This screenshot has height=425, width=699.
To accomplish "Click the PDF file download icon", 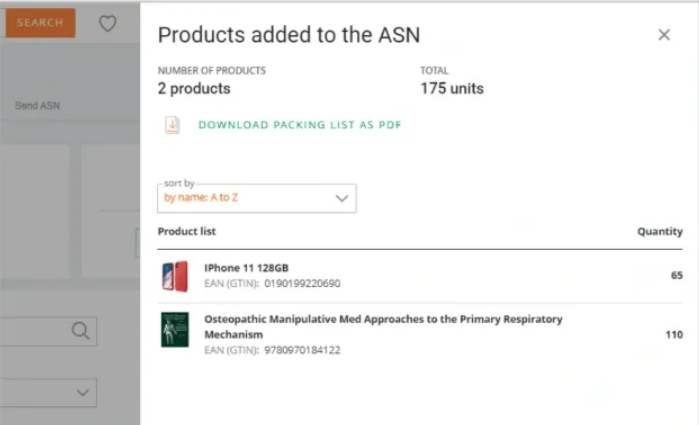I will point(172,125).
